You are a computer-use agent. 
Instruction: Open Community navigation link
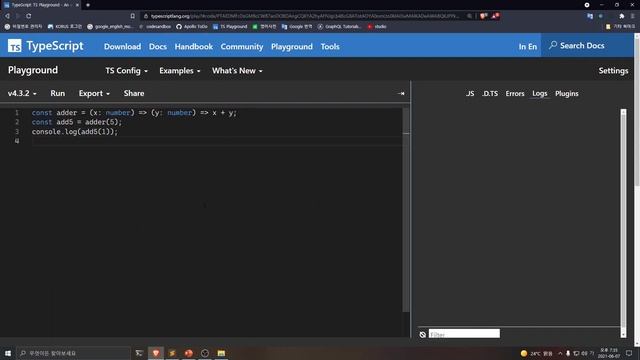coord(242,47)
